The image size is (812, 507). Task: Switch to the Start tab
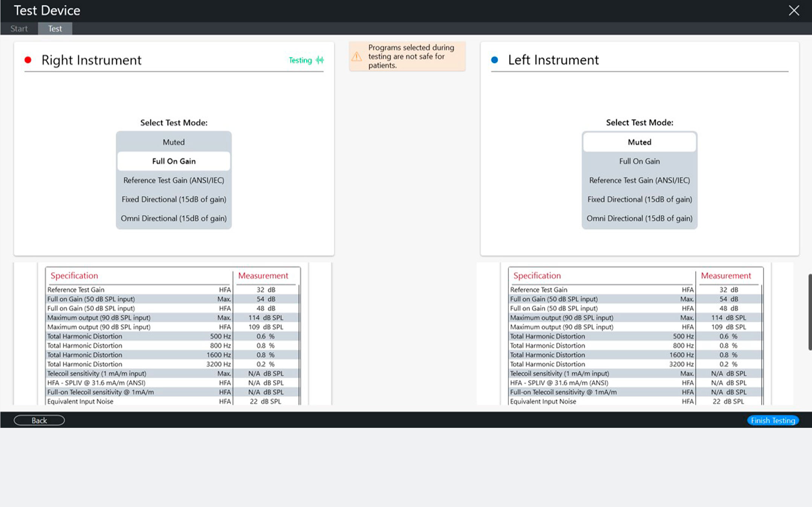19,29
